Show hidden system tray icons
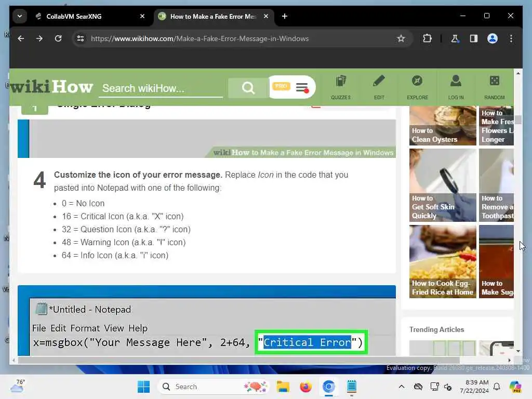Screen dimensions: 532x399 402,387
